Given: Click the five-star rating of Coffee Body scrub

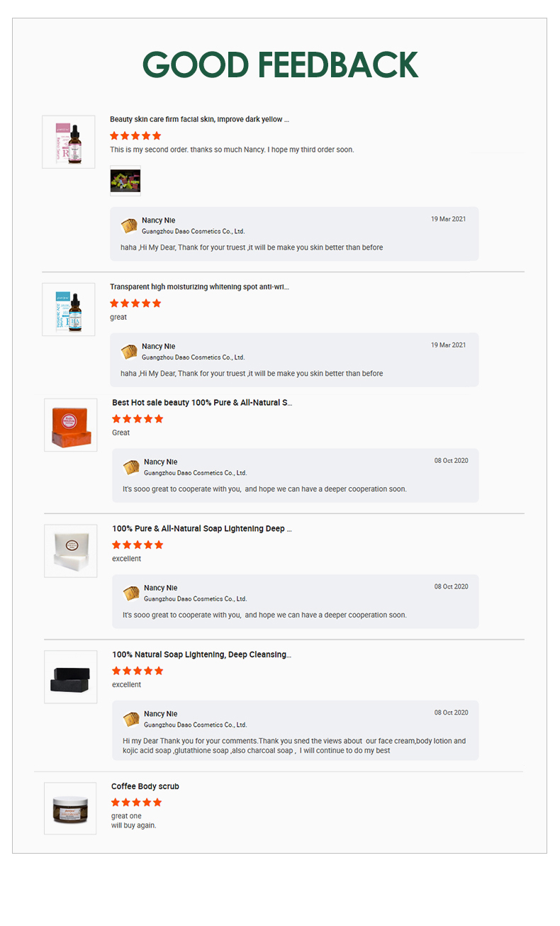Looking at the screenshot, I should [137, 803].
